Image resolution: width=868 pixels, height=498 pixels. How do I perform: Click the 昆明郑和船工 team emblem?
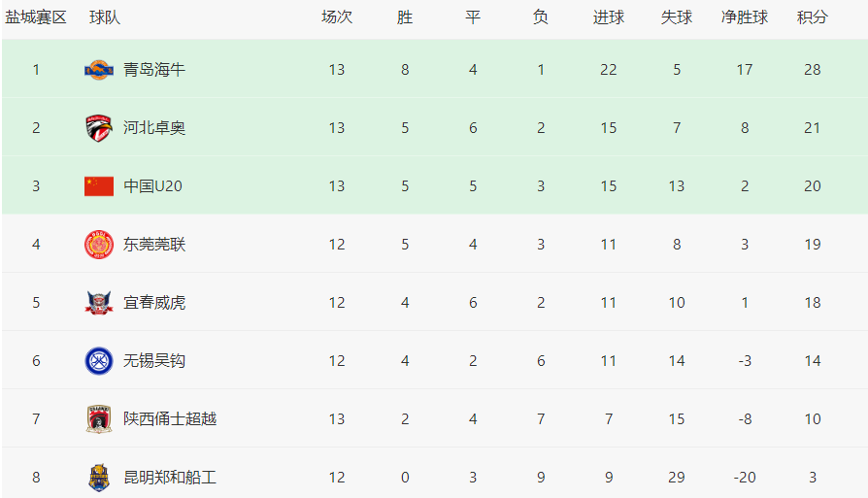coord(99,477)
